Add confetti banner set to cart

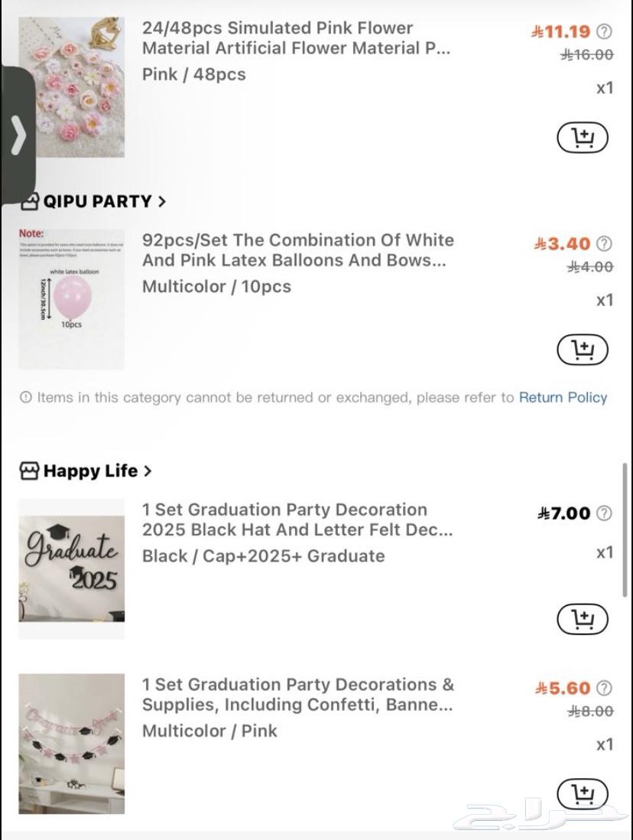click(x=582, y=793)
